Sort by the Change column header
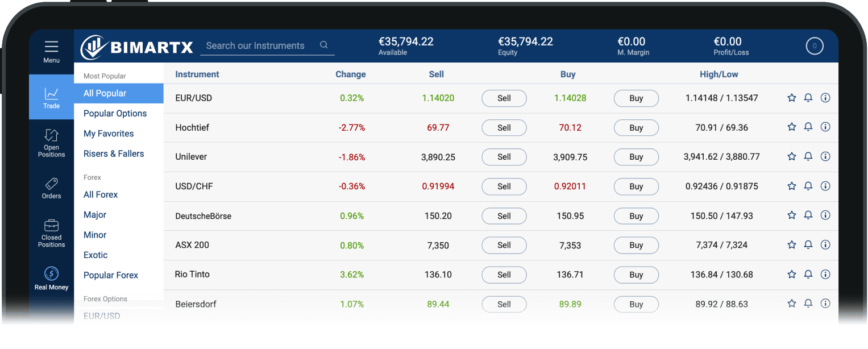This screenshot has height=349, width=868. pos(351,74)
